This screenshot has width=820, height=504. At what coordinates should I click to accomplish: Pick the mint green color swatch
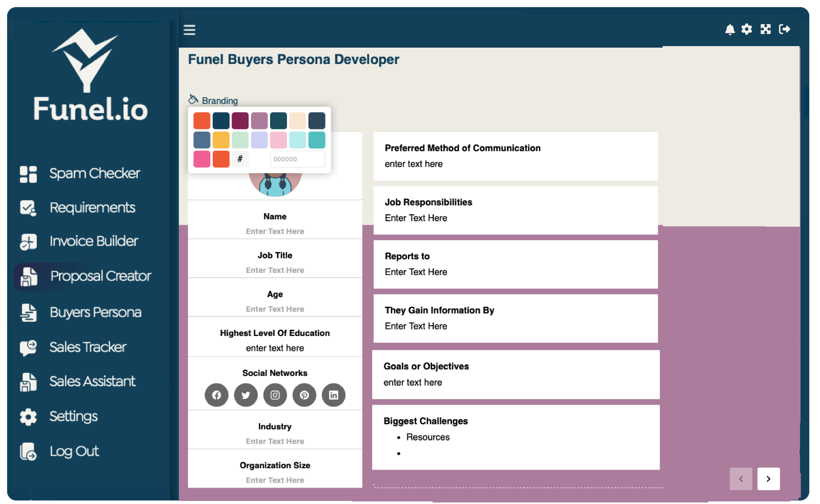coord(240,140)
